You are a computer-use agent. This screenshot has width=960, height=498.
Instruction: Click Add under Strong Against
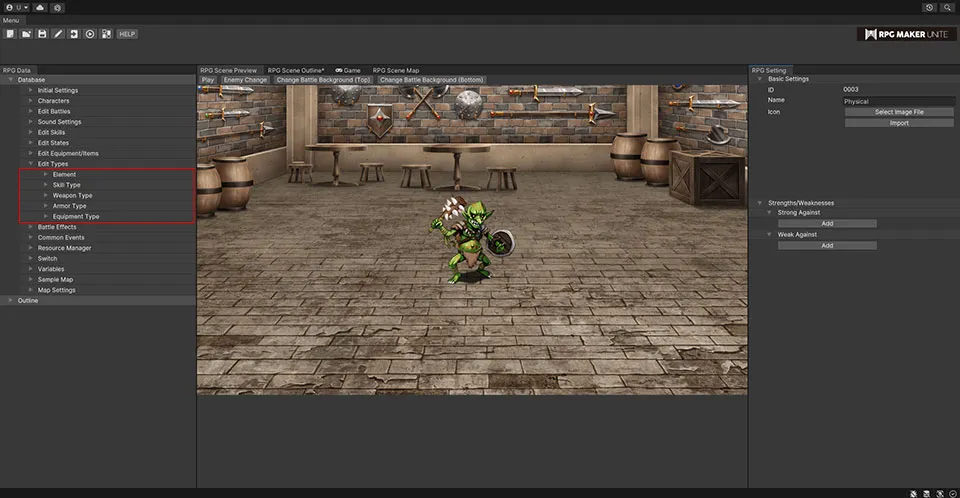click(827, 224)
